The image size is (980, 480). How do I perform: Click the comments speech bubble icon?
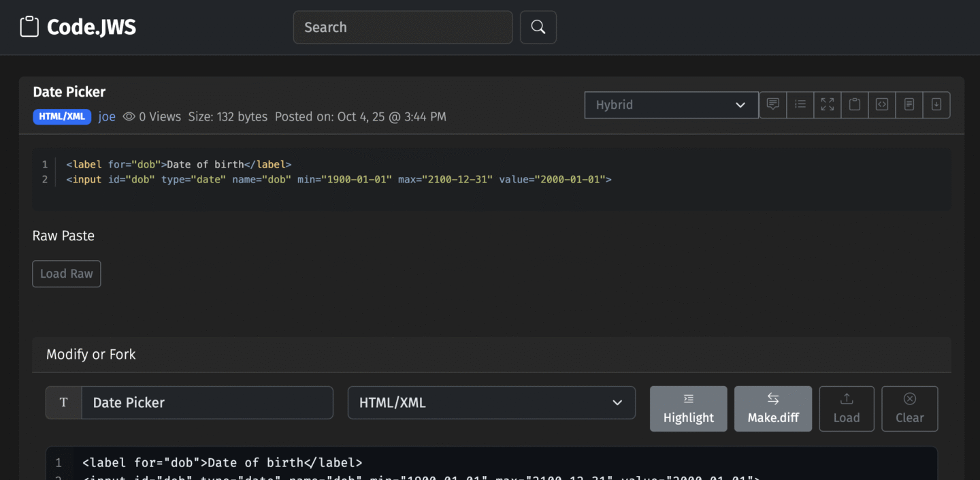coord(773,105)
